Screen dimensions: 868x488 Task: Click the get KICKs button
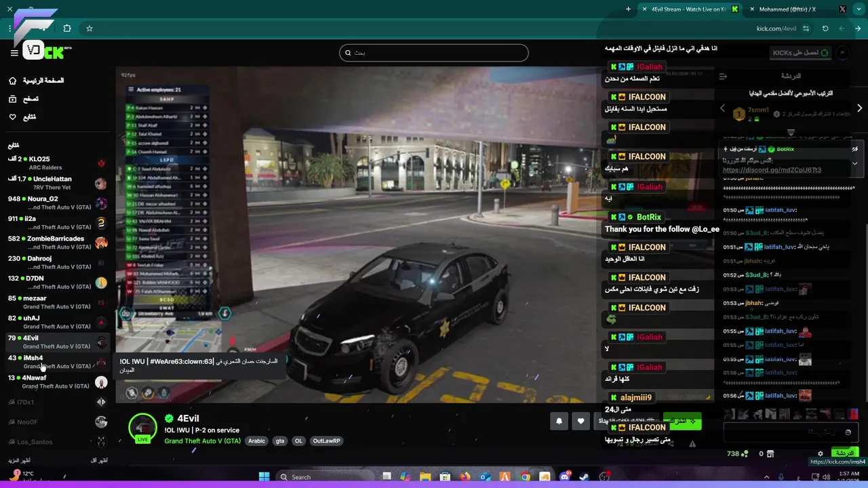click(801, 53)
